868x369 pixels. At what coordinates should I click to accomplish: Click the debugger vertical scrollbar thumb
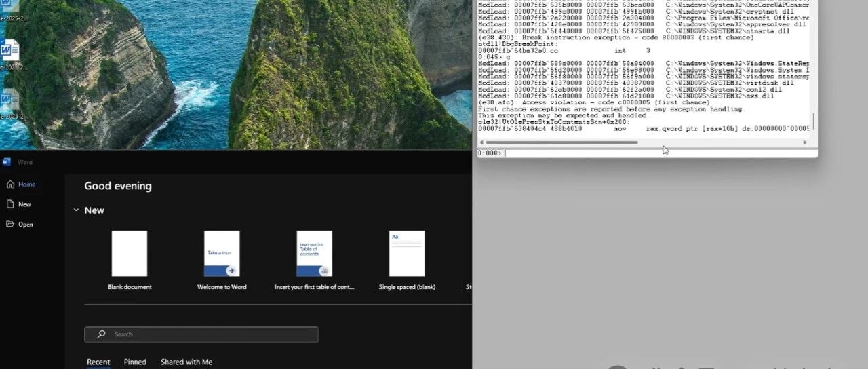(x=812, y=121)
